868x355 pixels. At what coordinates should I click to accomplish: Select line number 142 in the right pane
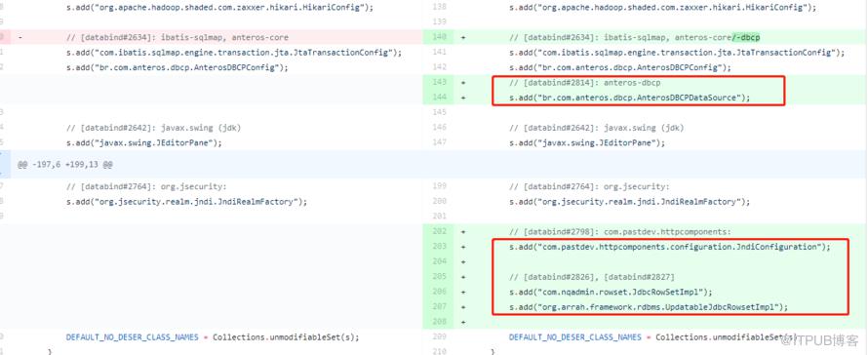[441, 67]
